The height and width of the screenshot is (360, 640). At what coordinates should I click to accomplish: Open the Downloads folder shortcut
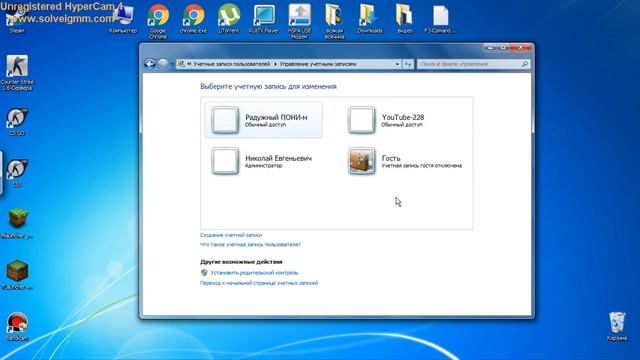coord(370,19)
